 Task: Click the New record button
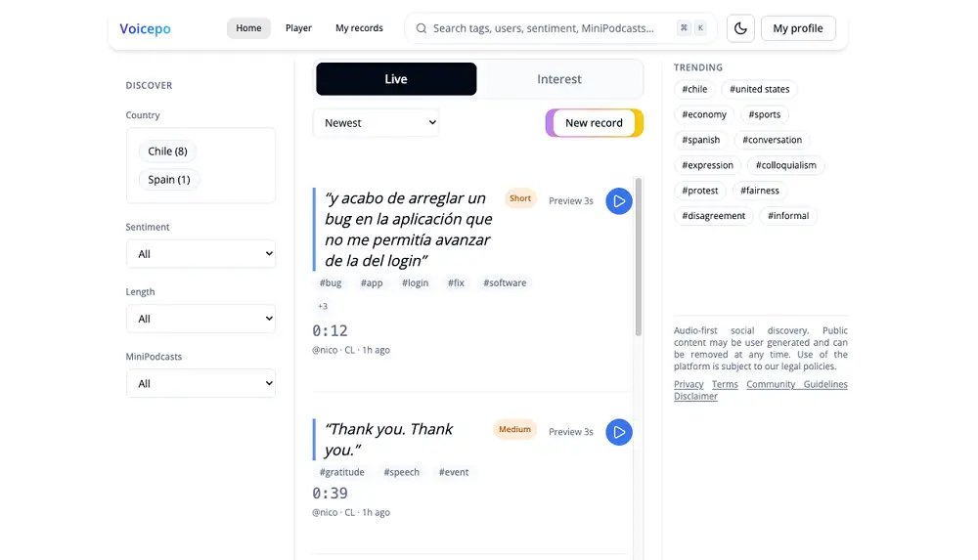(x=594, y=123)
